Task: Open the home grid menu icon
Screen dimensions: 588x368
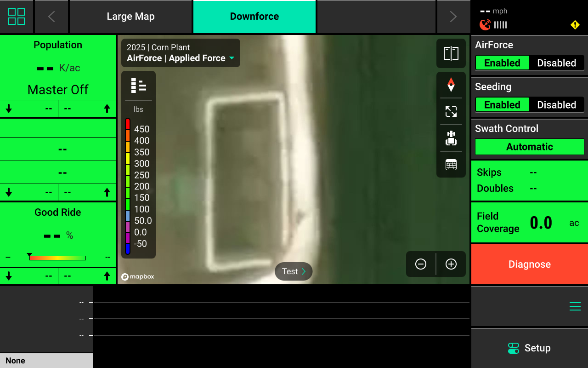Action: point(17,17)
